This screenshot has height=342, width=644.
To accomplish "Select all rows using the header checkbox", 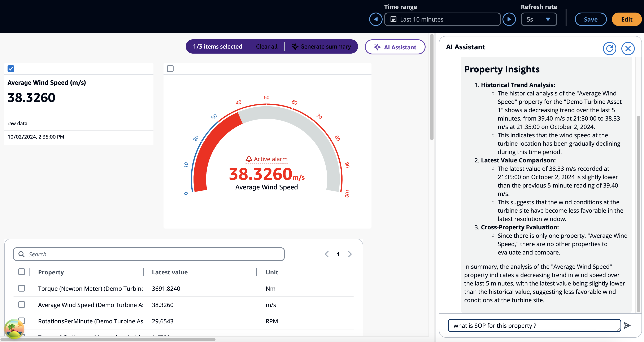I will (x=22, y=272).
